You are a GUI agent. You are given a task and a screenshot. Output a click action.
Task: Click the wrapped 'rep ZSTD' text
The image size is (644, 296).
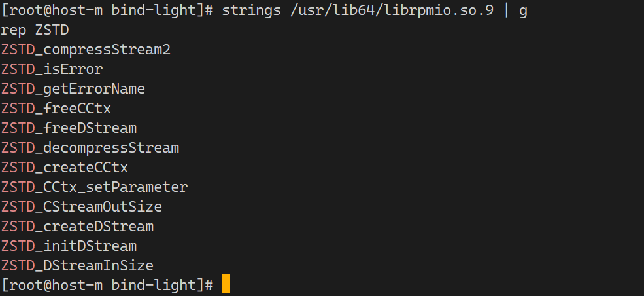pyautogui.click(x=35, y=30)
